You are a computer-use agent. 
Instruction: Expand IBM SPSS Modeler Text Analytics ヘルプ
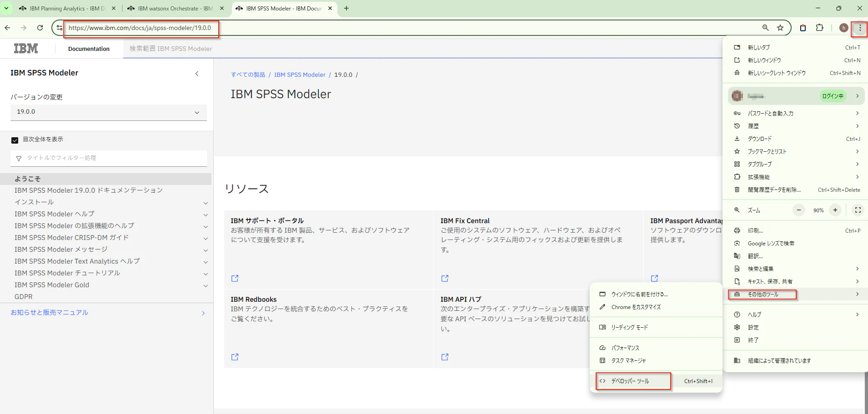pyautogui.click(x=206, y=262)
